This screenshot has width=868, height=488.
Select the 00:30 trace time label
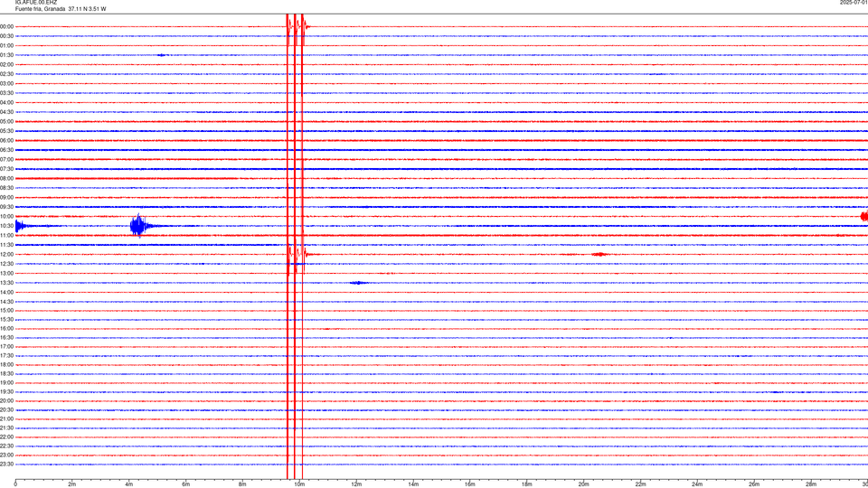tap(6, 36)
